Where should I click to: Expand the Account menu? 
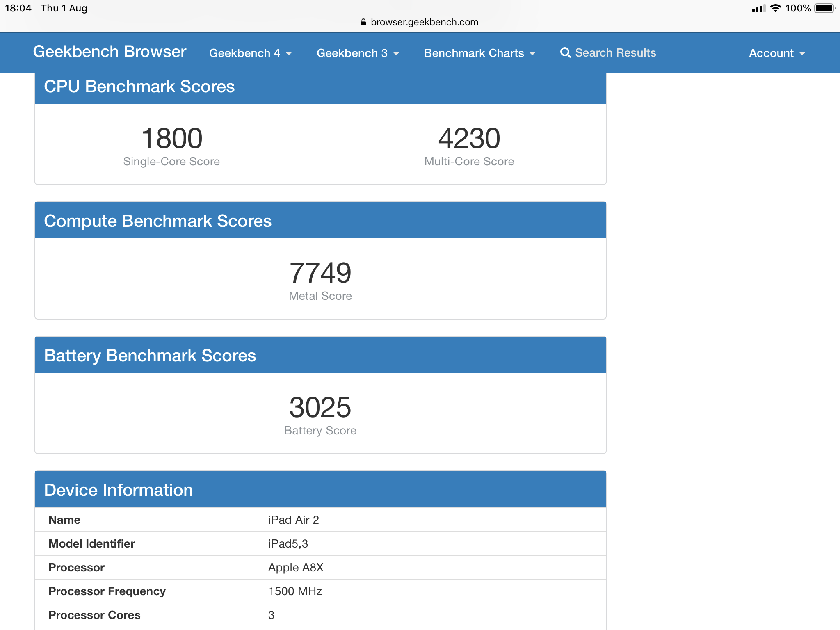[x=777, y=53]
